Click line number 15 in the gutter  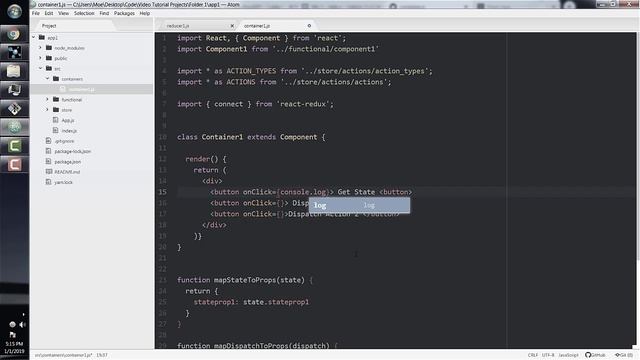pos(162,192)
